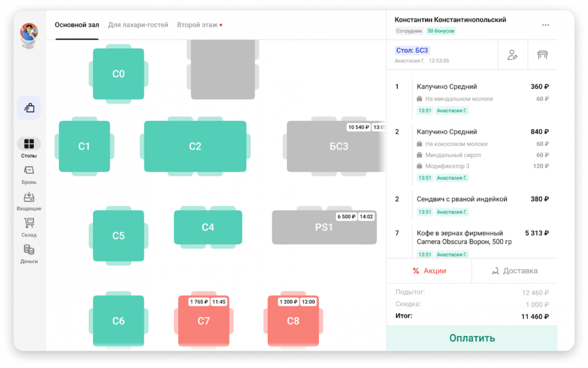Click the 50 бонусов badge
588x368 pixels.
click(x=441, y=31)
